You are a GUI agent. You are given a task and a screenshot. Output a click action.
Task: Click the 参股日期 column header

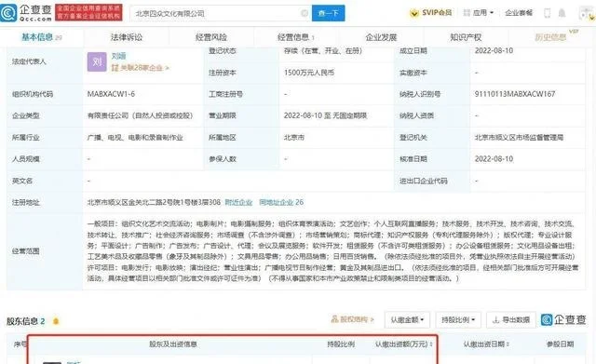pyautogui.click(x=560, y=344)
